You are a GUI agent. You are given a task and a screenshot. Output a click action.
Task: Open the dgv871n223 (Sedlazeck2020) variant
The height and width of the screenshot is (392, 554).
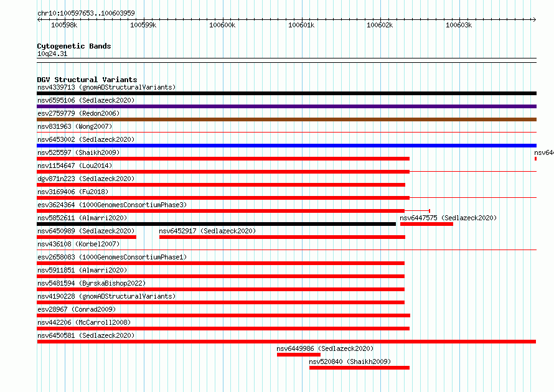pyautogui.click(x=86, y=179)
